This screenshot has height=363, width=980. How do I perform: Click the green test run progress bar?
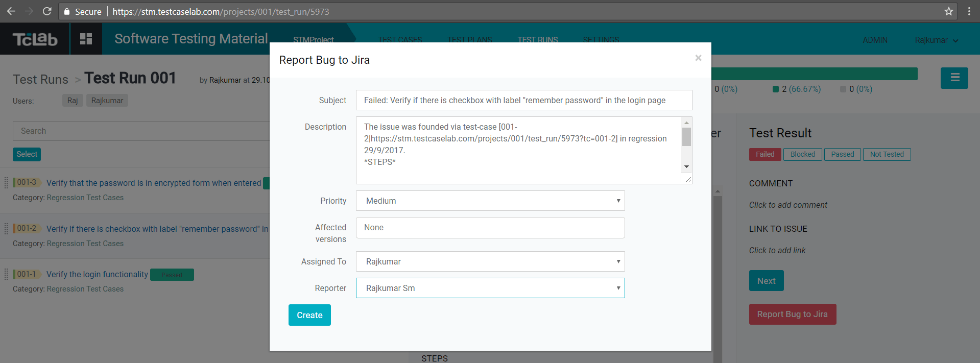[x=815, y=74]
